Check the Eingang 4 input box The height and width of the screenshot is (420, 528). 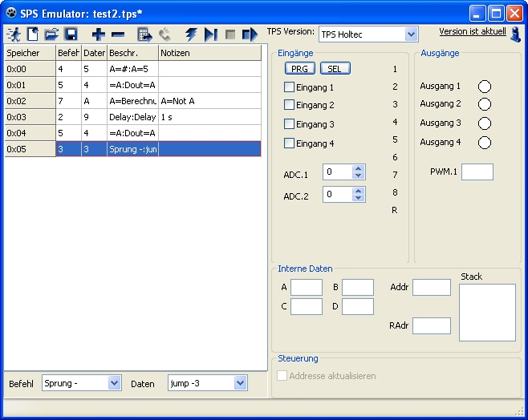click(x=290, y=143)
